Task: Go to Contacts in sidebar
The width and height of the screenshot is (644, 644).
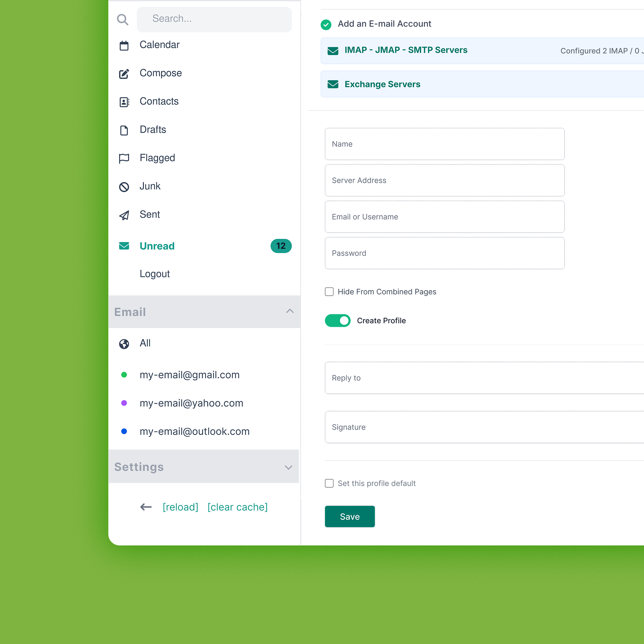Action: pos(159,101)
